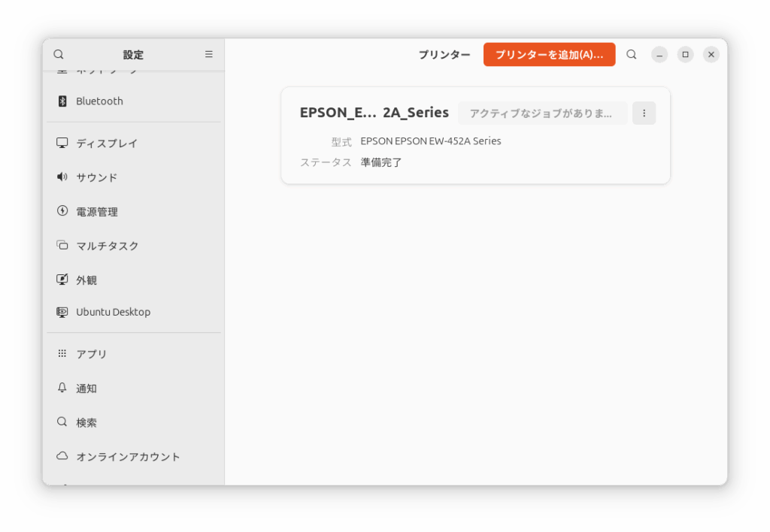Viewport: 770px width, 532px height.
Task: Click EPSON EPSON EW-452A Series model text
Action: 431,141
